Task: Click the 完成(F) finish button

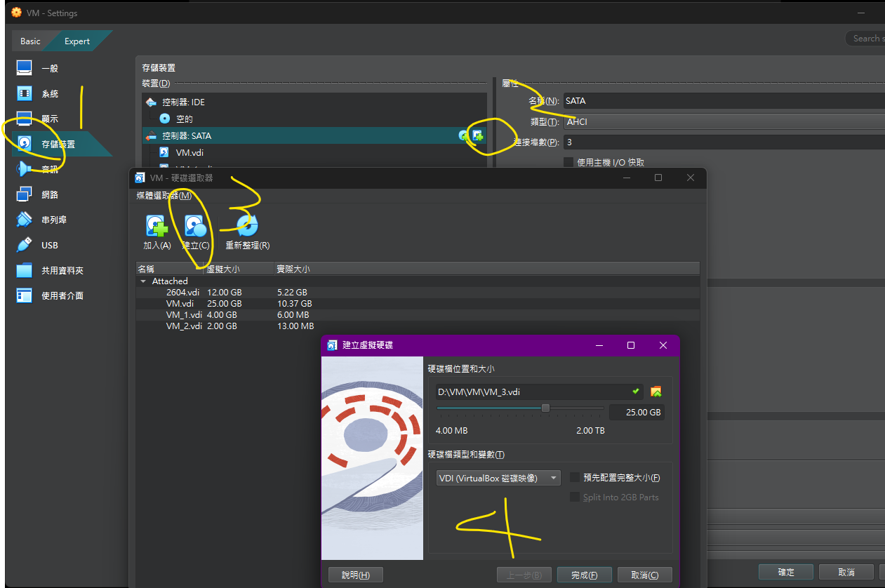Action: 584,575
